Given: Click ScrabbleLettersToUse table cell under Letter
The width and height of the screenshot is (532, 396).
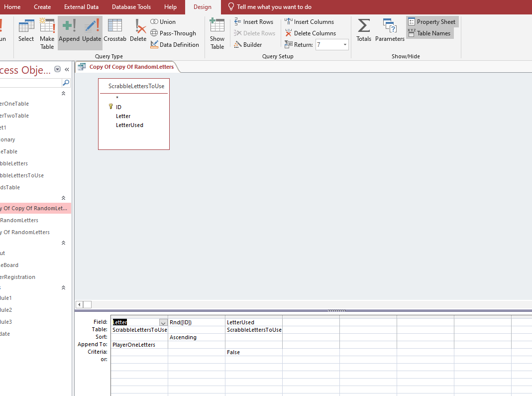Looking at the screenshot, I should pyautogui.click(x=139, y=330).
